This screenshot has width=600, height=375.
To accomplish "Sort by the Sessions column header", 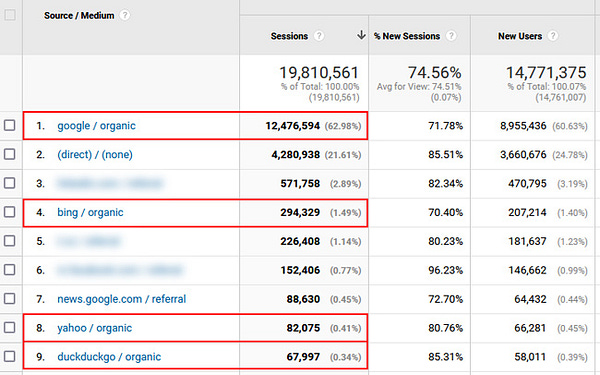I will click(x=289, y=36).
